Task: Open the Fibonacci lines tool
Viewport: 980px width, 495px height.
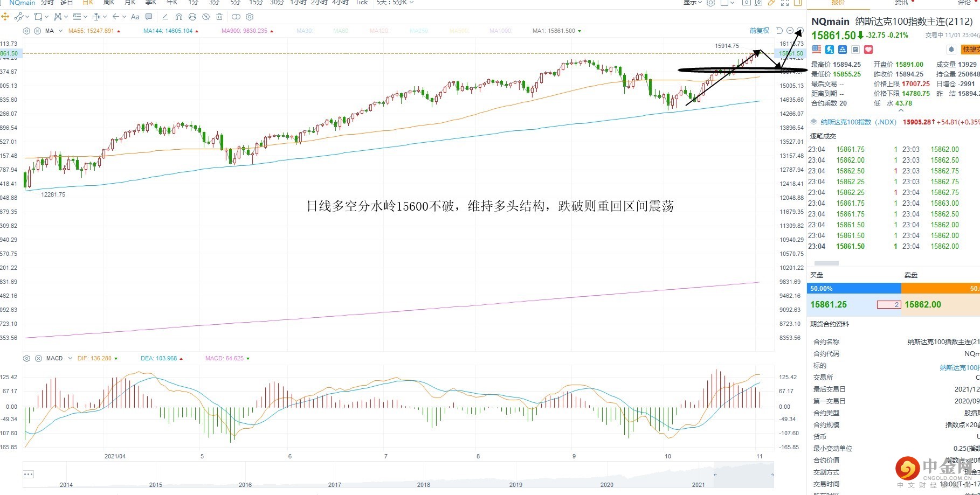Action: 77,17
